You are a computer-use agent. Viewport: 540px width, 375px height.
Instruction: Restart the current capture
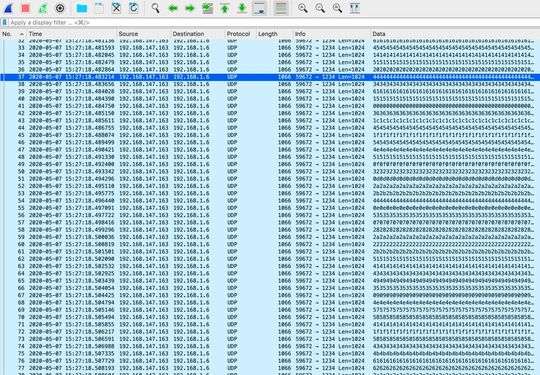pyautogui.click(x=43, y=8)
